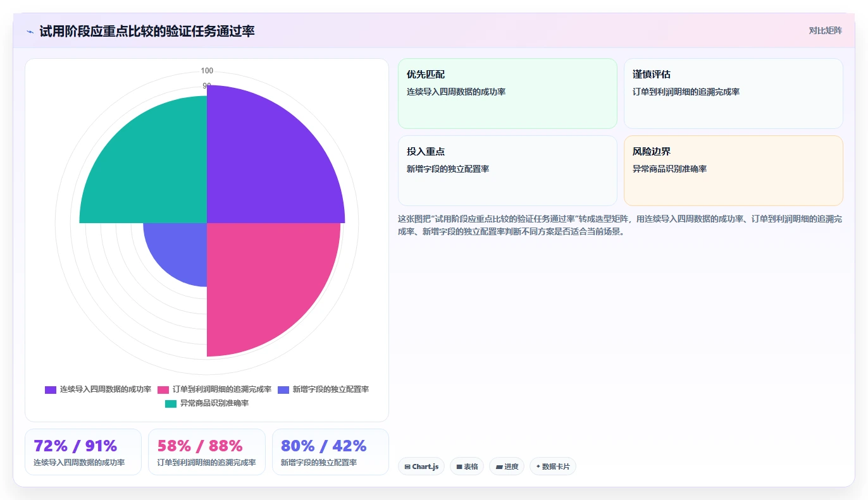Screen dimensions: 868x500
Task: Toggle legend swatch for 新增字段的独立配置率
Action: click(283, 389)
